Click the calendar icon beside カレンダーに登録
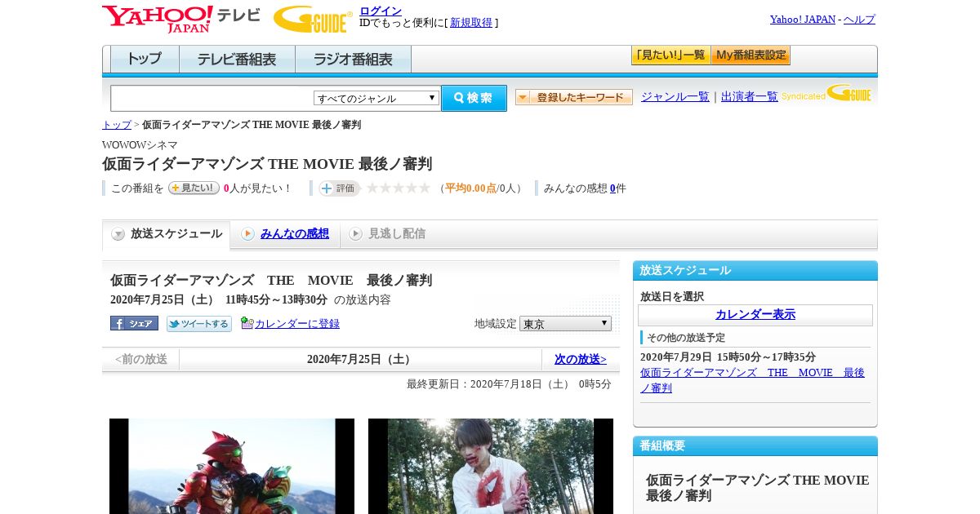 [247, 323]
